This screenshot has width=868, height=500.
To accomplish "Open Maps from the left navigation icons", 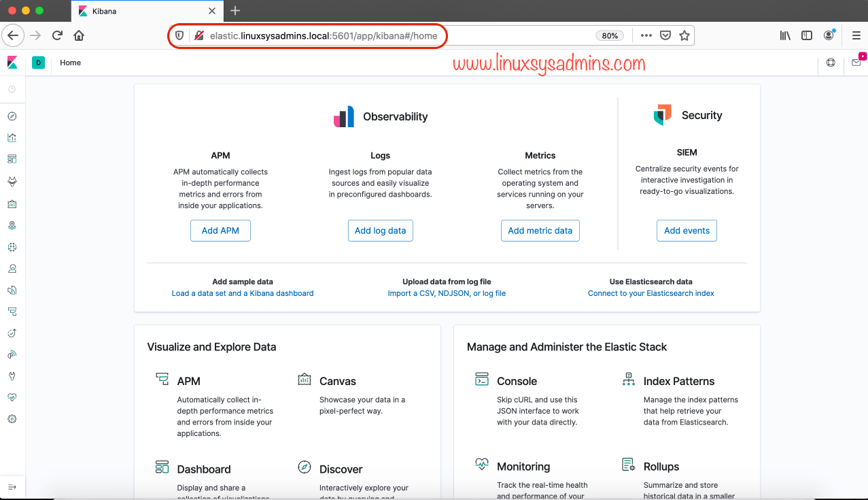I will 12,224.
